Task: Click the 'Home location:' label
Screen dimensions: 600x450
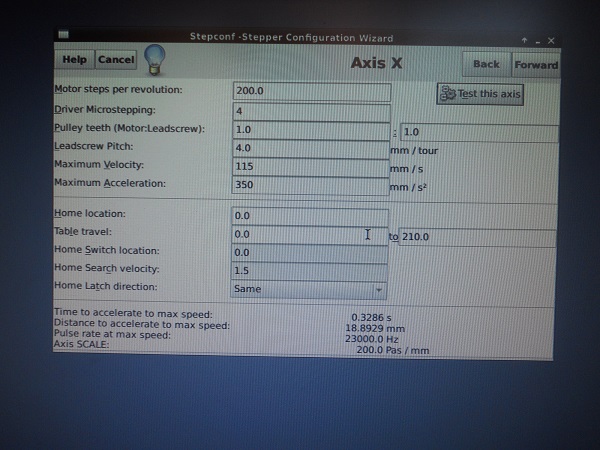Action: coord(90,214)
